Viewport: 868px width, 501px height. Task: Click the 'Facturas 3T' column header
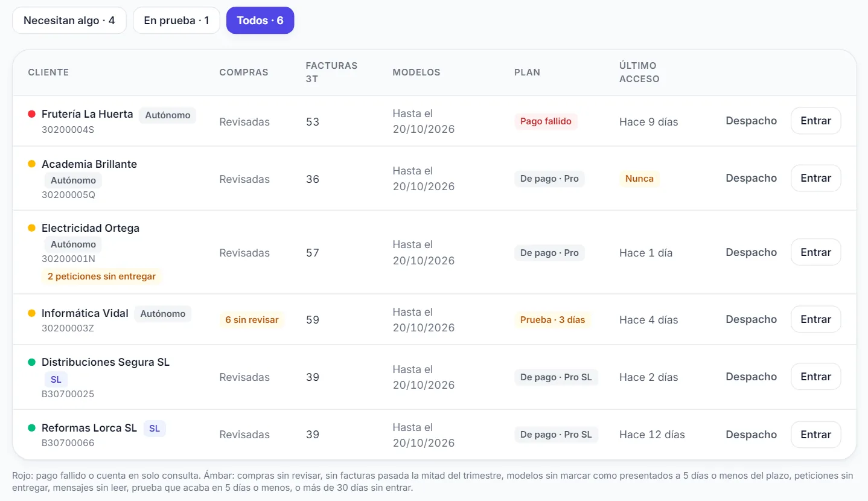(x=331, y=72)
